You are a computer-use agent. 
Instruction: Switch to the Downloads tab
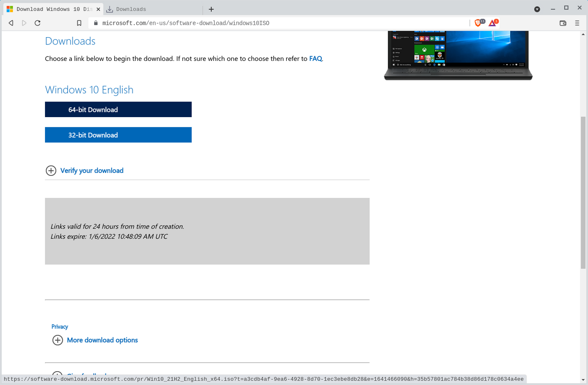click(x=131, y=9)
